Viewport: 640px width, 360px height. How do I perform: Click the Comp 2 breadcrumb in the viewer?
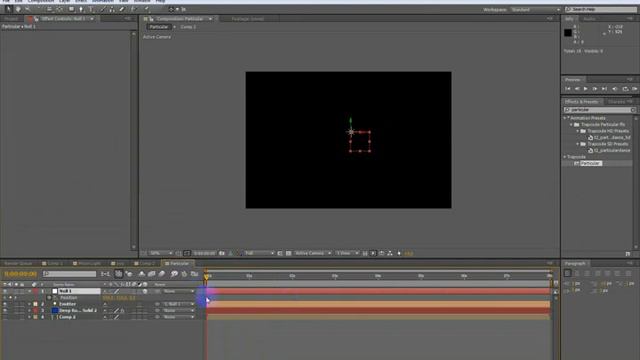point(188,27)
